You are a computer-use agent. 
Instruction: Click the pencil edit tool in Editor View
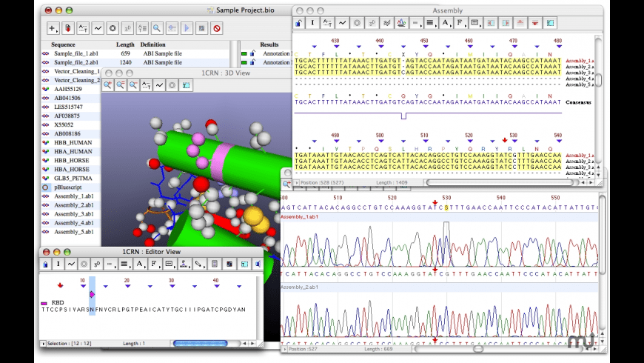(x=198, y=264)
